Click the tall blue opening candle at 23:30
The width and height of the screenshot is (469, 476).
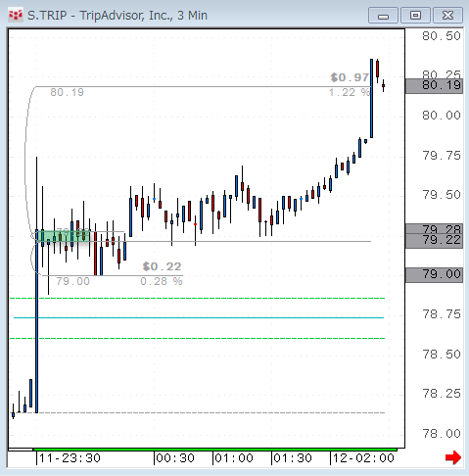coord(36,321)
